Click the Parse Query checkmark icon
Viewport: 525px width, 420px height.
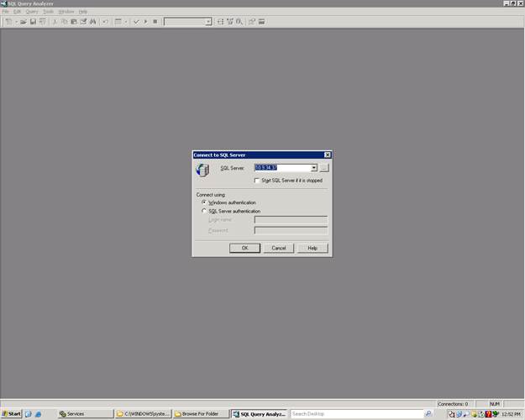point(136,22)
